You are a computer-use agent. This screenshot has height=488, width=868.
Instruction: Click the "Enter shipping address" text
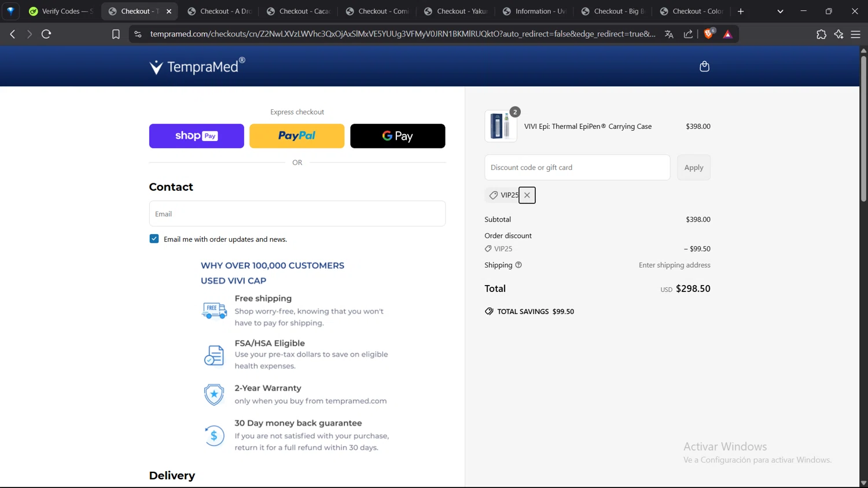pos(675,265)
